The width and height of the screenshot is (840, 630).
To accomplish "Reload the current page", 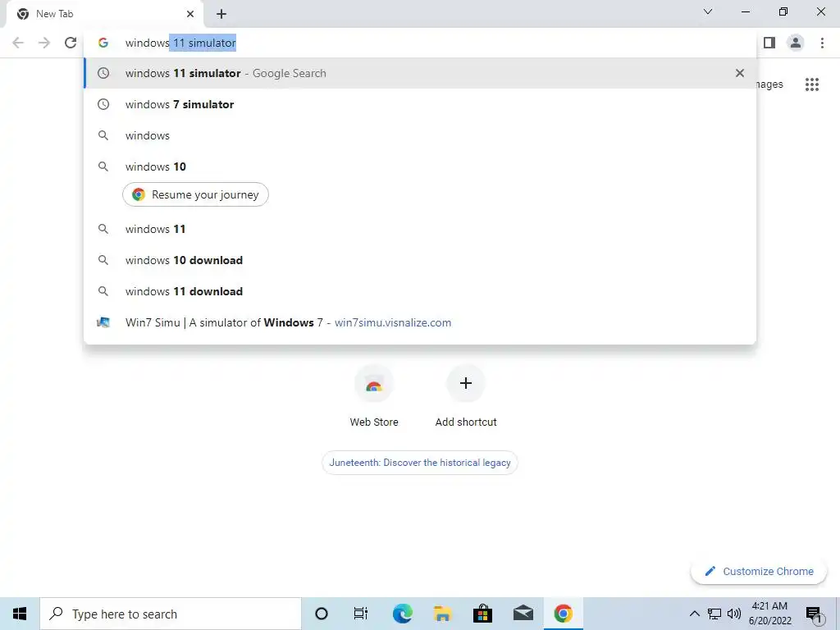I will pos(71,43).
